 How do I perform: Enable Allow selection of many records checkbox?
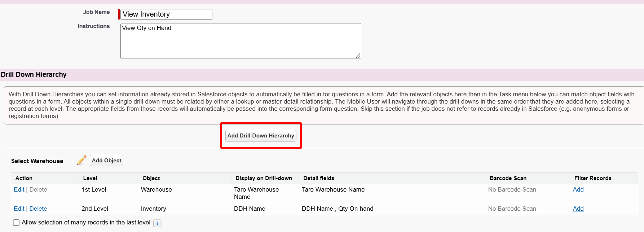16,223
